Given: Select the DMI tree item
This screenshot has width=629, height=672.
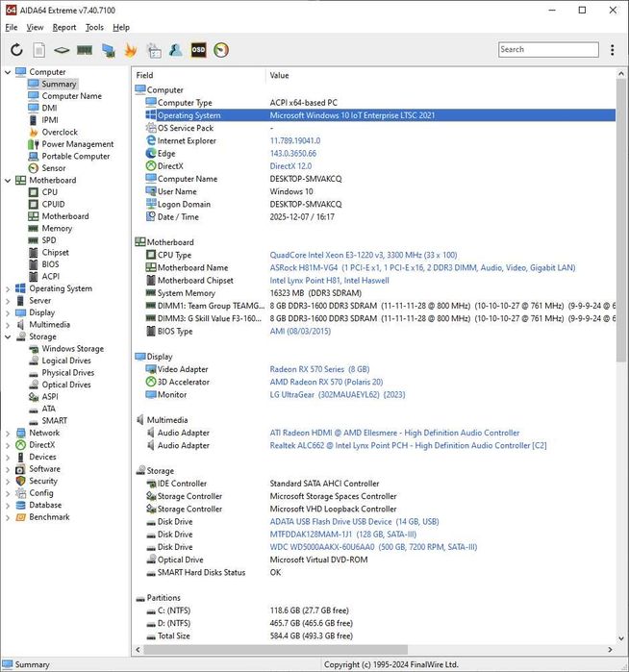Looking at the screenshot, I should 49,108.
